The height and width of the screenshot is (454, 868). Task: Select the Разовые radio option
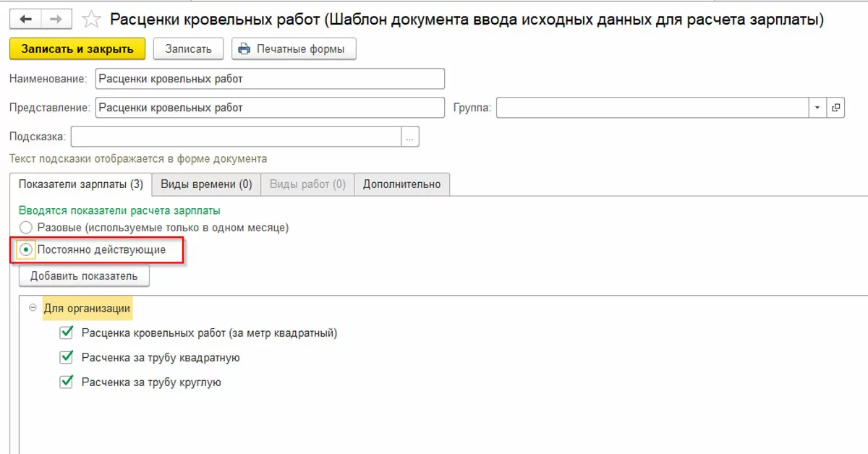[x=26, y=228]
